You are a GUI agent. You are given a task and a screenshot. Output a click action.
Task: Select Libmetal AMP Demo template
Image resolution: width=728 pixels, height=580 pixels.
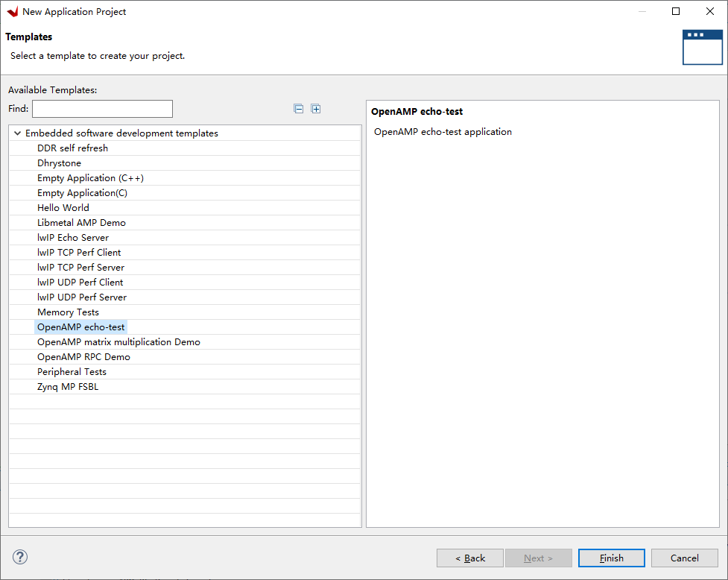coord(81,222)
